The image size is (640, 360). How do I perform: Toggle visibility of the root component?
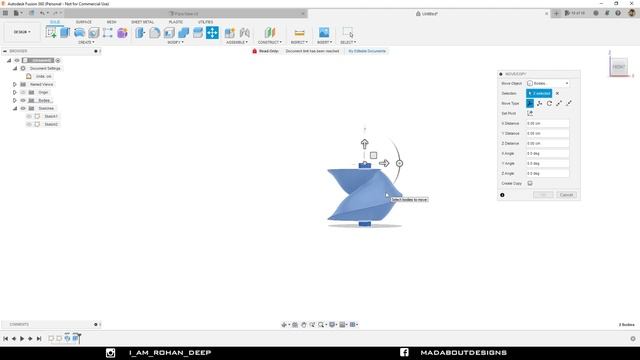(17, 60)
